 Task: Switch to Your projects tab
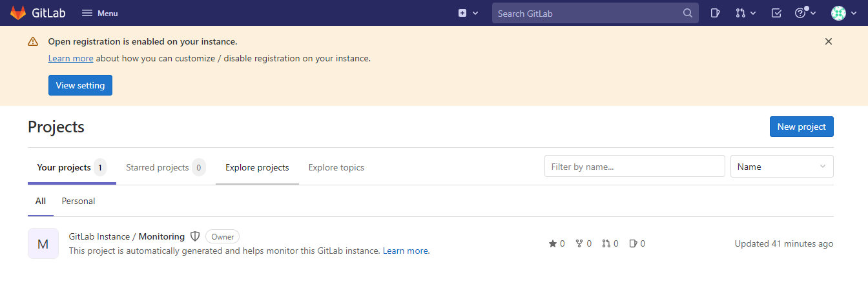pyautogui.click(x=72, y=168)
